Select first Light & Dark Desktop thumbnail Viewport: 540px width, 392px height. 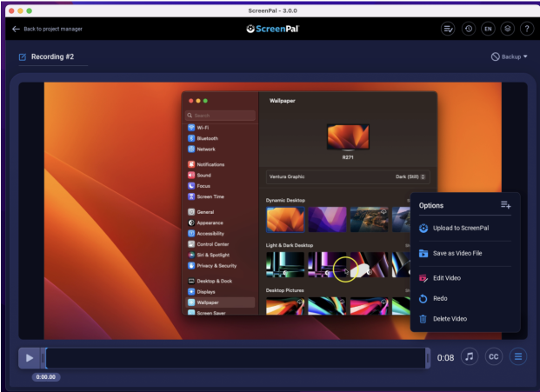coord(285,264)
